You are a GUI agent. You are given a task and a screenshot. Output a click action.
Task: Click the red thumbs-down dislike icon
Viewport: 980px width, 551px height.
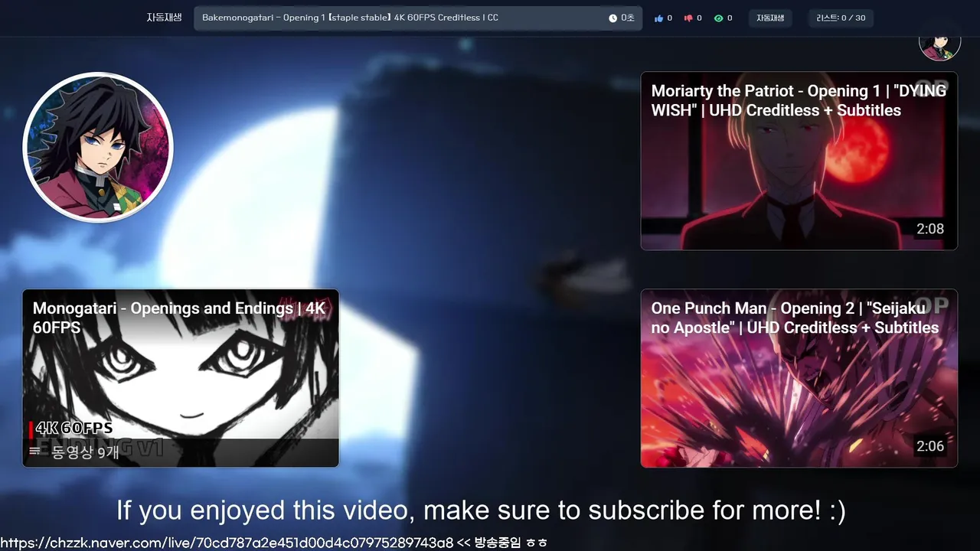[688, 18]
